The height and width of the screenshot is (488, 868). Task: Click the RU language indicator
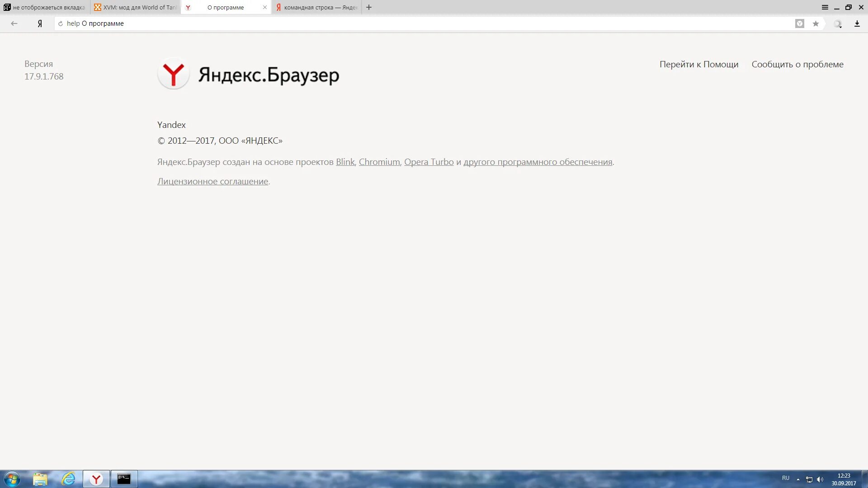[786, 478]
